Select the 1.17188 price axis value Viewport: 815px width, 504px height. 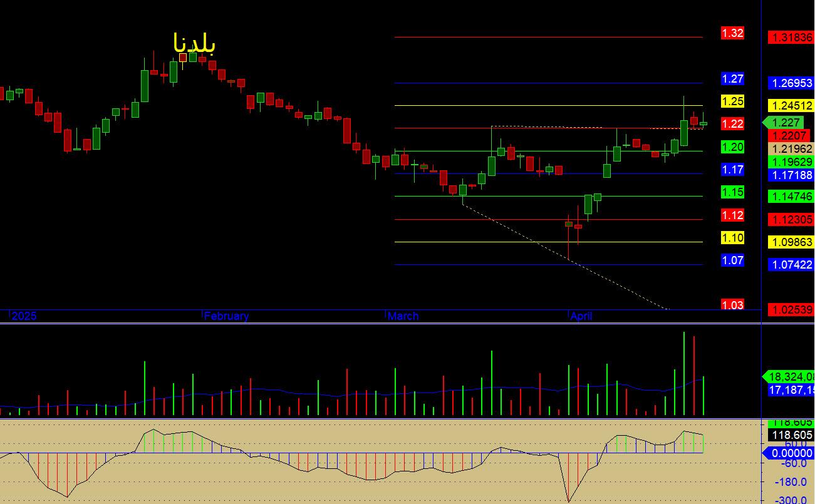coord(791,175)
